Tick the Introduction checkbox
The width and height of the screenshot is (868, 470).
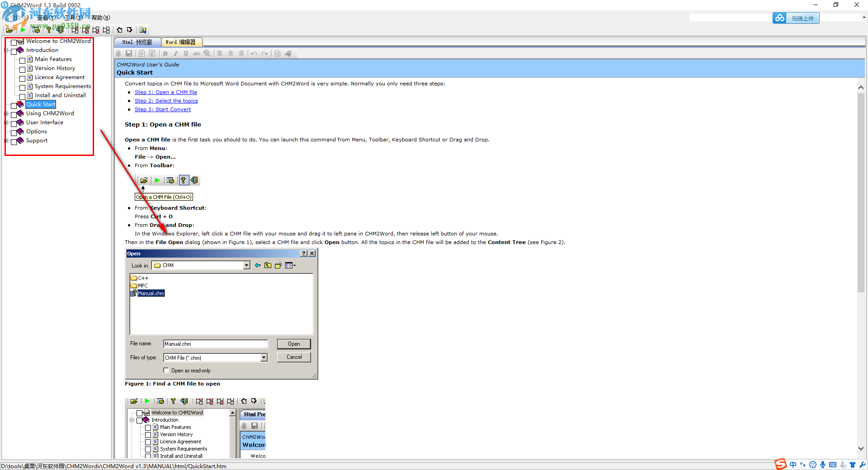(x=14, y=52)
